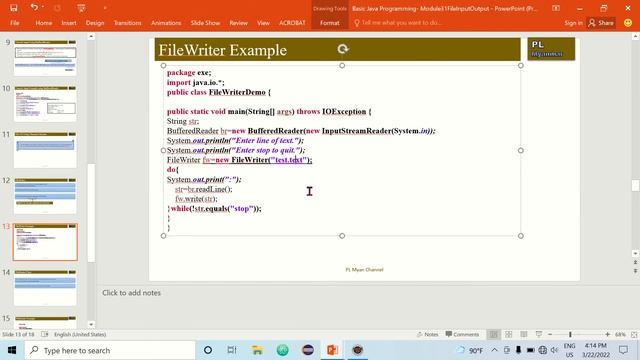Start slideshow from beginning via toolbar icon
The height and width of the screenshot is (360, 640).
click(81, 8)
